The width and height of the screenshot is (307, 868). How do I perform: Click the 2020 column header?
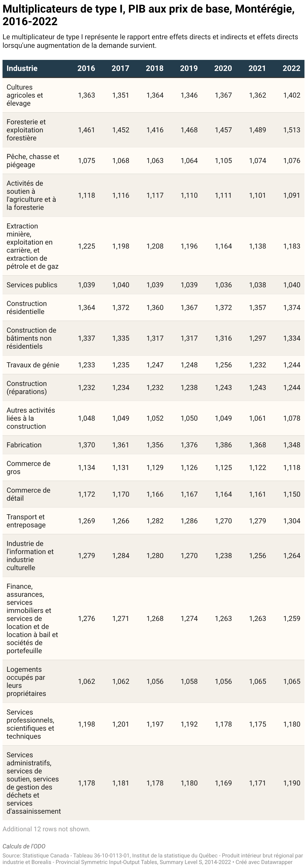point(223,68)
